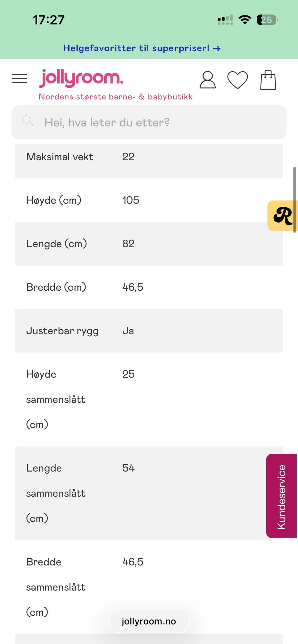Open the user account icon

pyautogui.click(x=207, y=80)
